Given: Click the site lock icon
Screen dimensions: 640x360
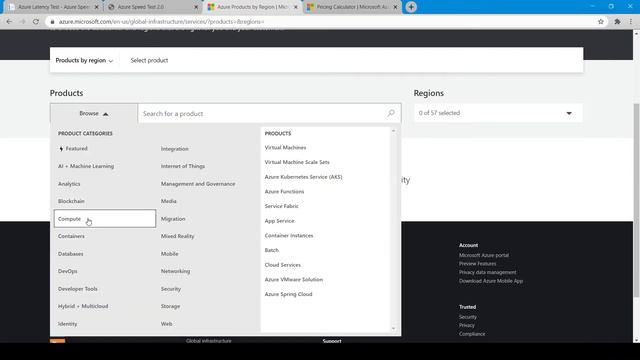Looking at the screenshot, I should [x=52, y=22].
